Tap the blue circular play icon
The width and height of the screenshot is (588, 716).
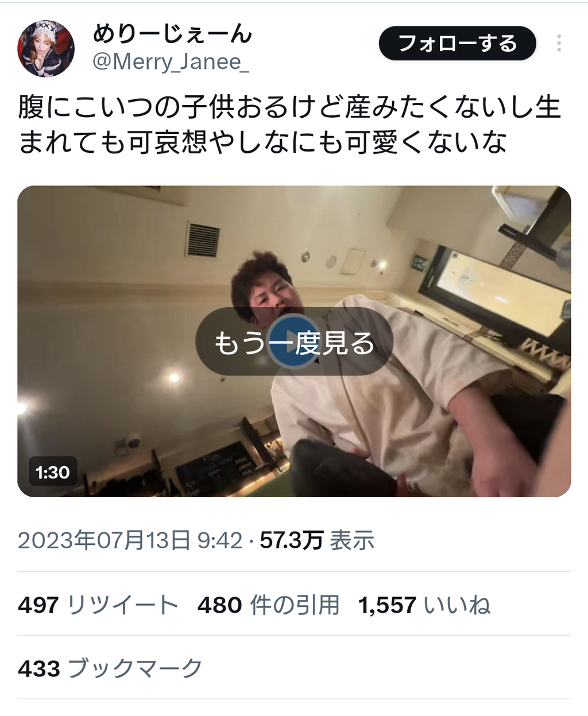[294, 342]
